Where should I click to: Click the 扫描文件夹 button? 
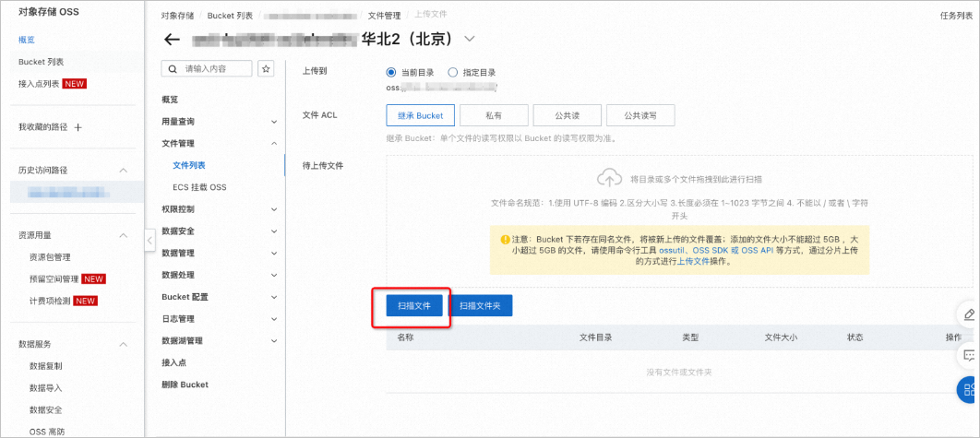click(x=481, y=305)
